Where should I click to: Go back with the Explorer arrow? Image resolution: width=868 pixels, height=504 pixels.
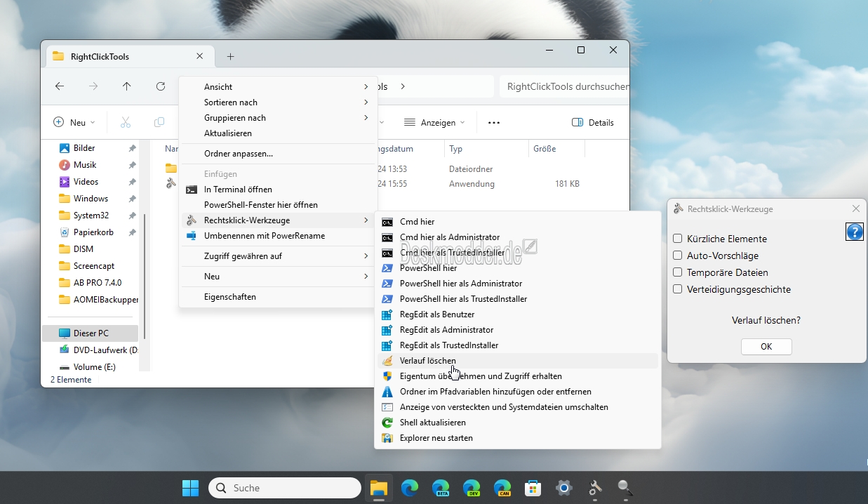coord(60,86)
